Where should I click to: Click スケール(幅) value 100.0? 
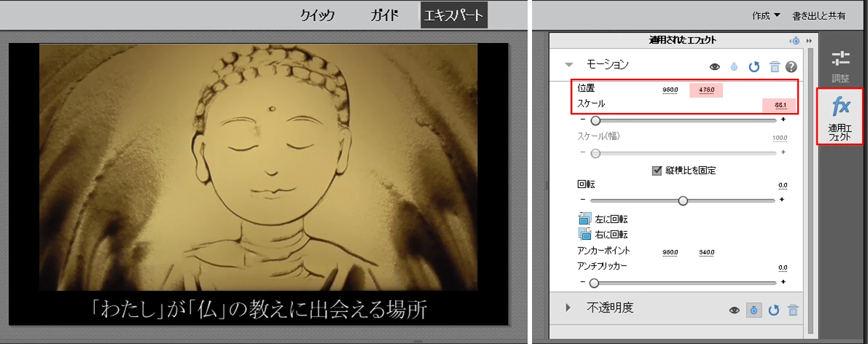(x=780, y=138)
